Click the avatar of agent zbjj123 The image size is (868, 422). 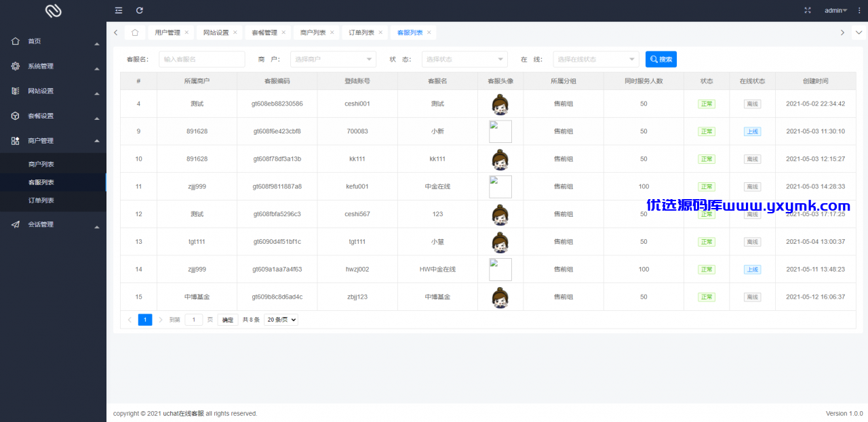[x=500, y=297]
